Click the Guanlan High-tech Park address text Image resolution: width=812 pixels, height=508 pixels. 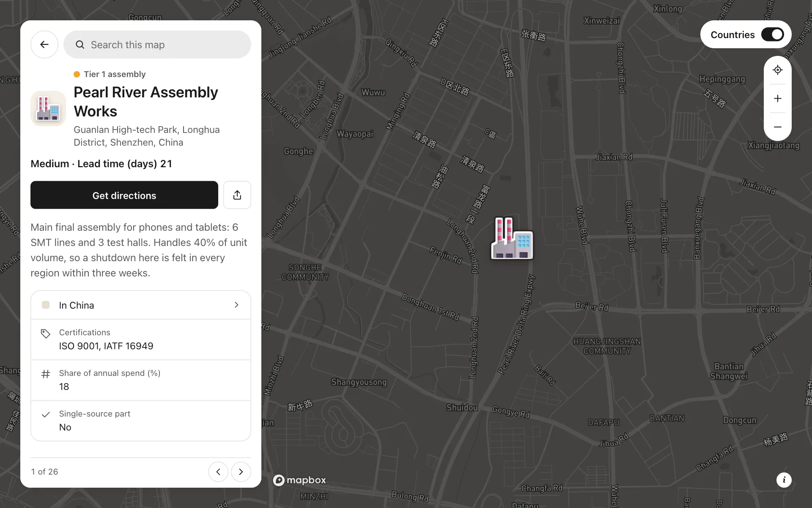(x=147, y=136)
